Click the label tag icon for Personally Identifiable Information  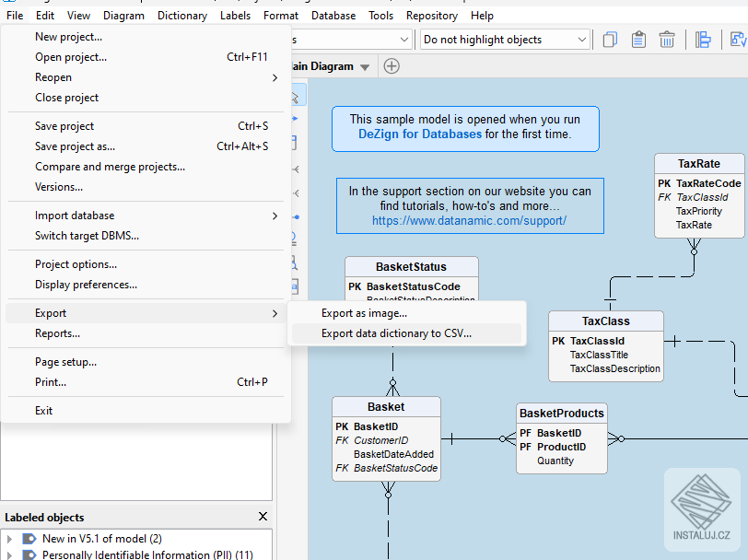tap(29, 554)
